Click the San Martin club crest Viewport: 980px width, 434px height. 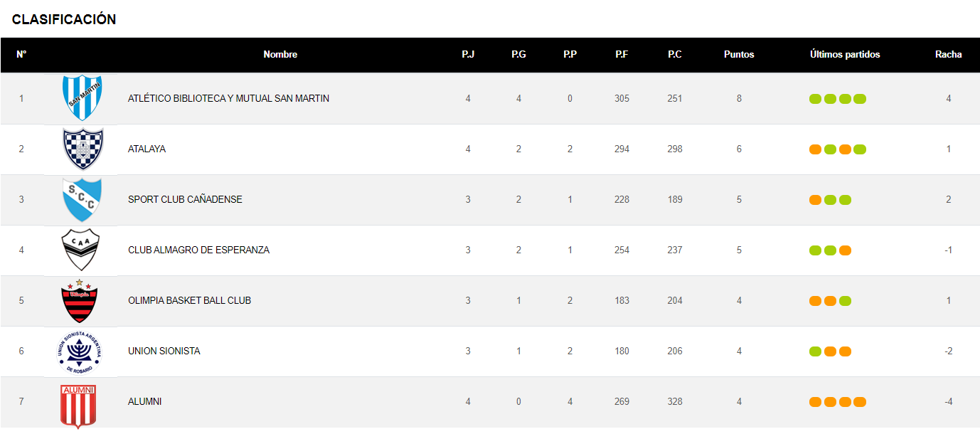(x=83, y=97)
